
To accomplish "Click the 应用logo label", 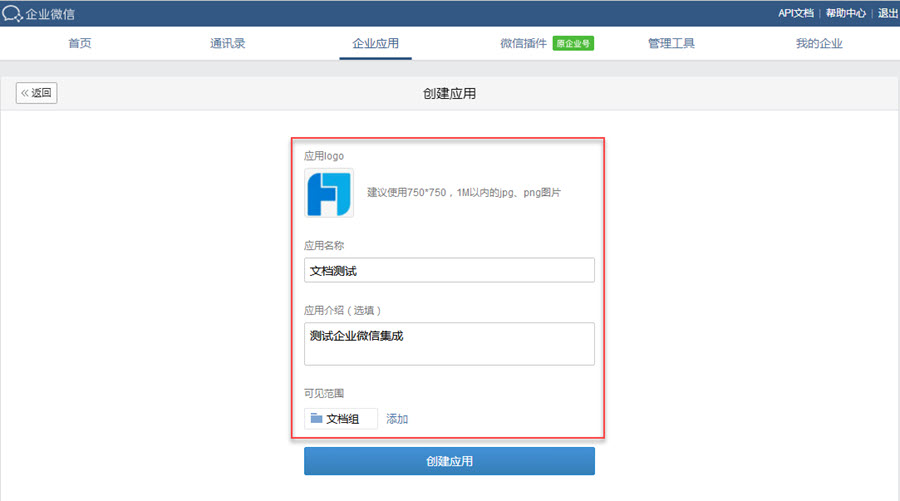I will pos(324,156).
